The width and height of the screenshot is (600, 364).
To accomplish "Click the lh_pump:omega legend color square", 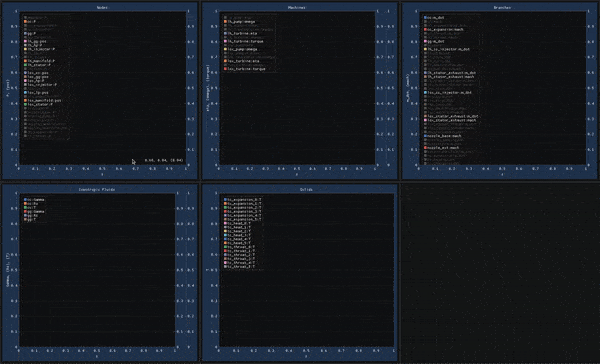I will tap(226, 22).
